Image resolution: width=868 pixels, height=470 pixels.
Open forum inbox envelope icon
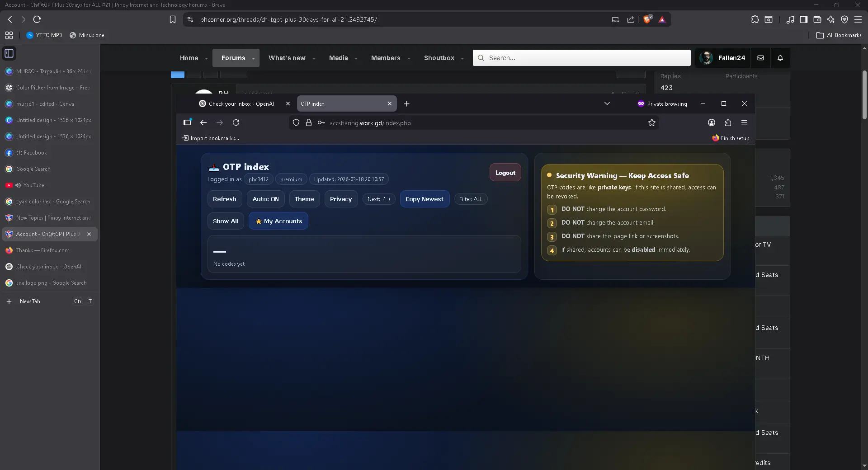point(760,58)
